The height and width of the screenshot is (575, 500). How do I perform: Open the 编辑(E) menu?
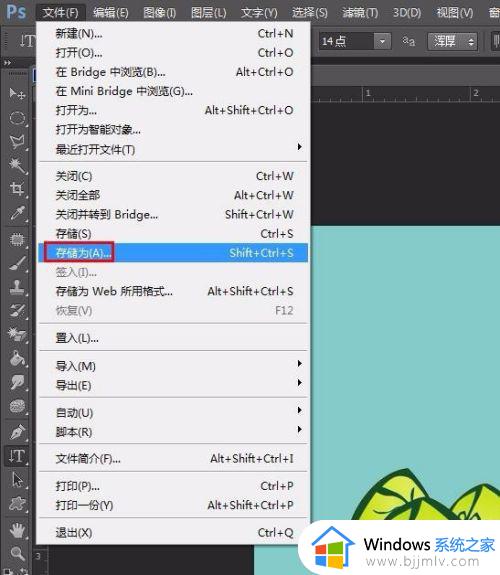click(x=111, y=13)
